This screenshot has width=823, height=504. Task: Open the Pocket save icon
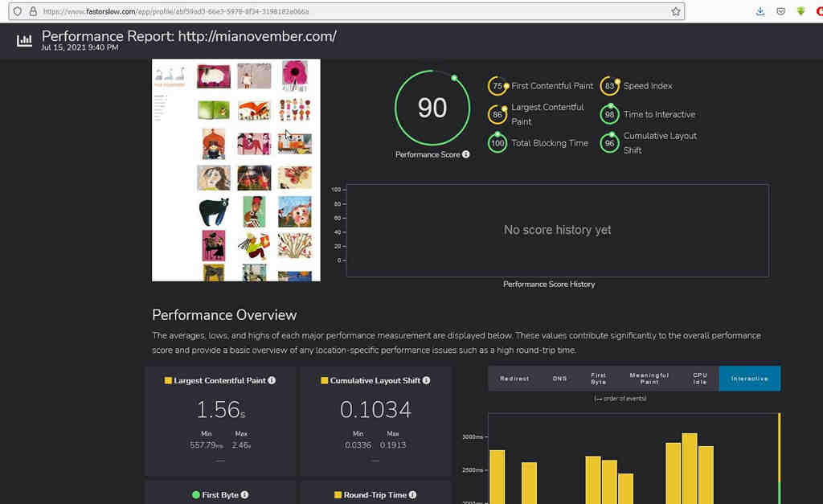780,11
